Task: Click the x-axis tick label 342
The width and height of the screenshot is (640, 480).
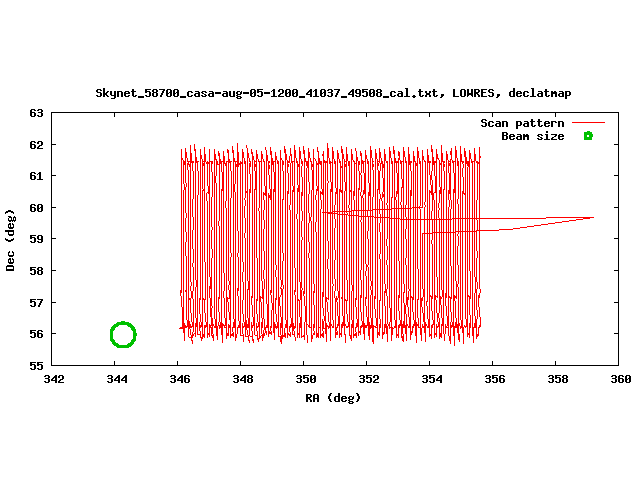Action: click(54, 380)
